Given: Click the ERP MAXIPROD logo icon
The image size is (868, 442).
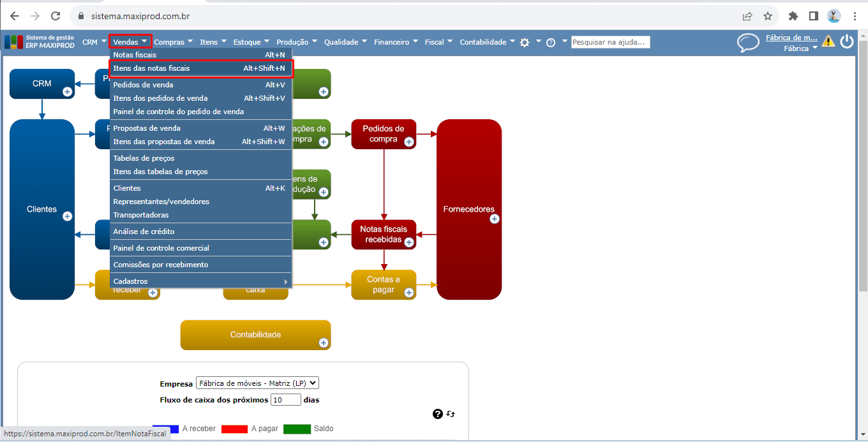Looking at the screenshot, I should pyautogui.click(x=13, y=42).
